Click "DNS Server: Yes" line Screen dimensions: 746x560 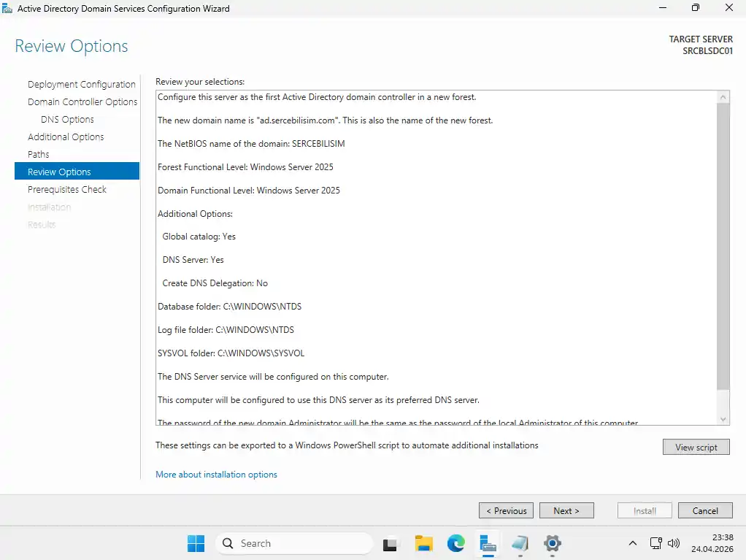tap(193, 260)
